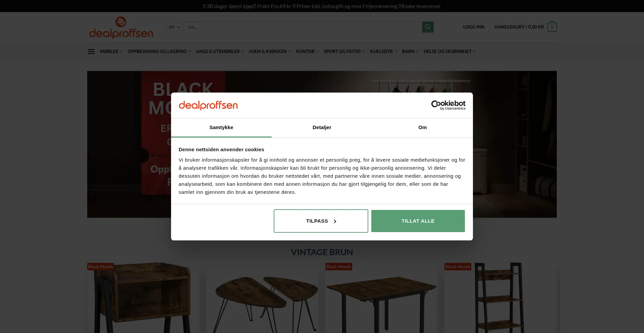The width and height of the screenshot is (644, 333).
Task: Expand the HAGE & UTEMØBLER menu
Action: point(220,51)
